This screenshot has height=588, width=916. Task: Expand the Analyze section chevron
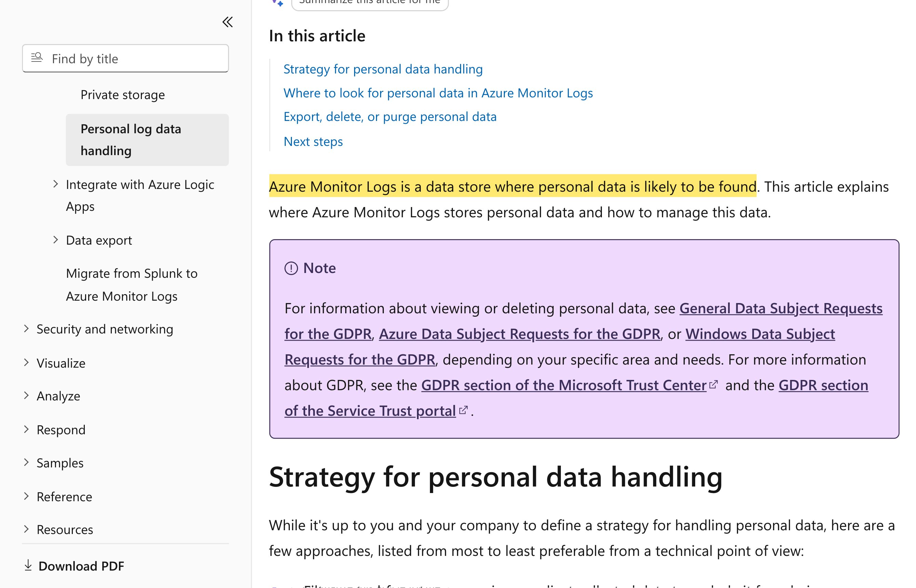[26, 396]
